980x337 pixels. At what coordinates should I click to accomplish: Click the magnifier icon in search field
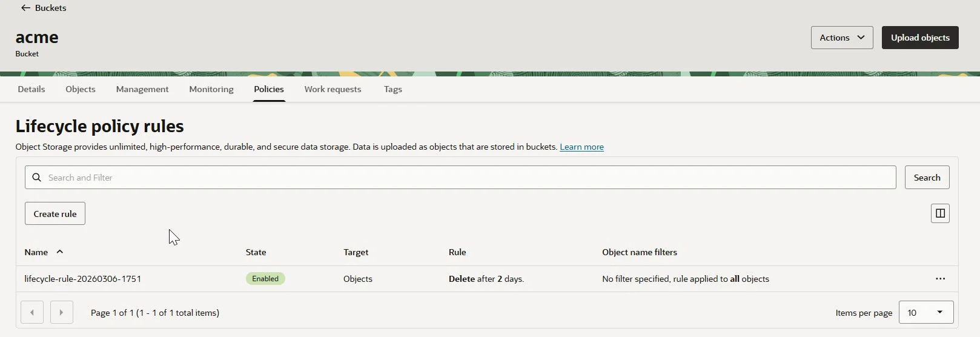click(x=37, y=178)
